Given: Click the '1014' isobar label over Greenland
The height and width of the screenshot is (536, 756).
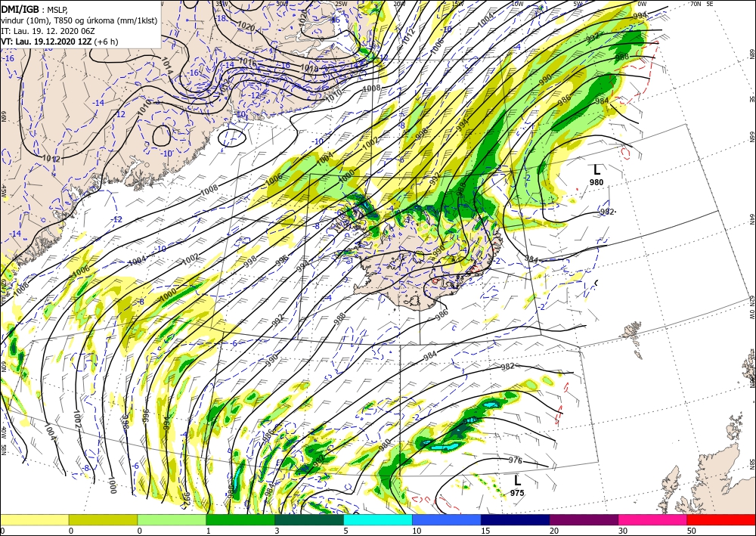Looking at the screenshot, I should pos(166,67).
